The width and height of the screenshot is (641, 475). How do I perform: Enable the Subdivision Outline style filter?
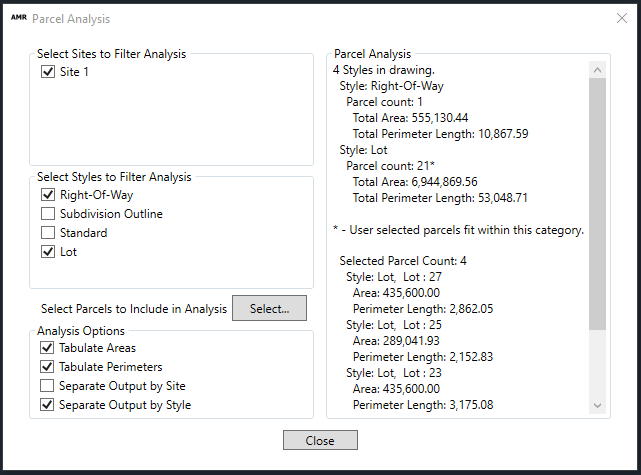point(48,214)
